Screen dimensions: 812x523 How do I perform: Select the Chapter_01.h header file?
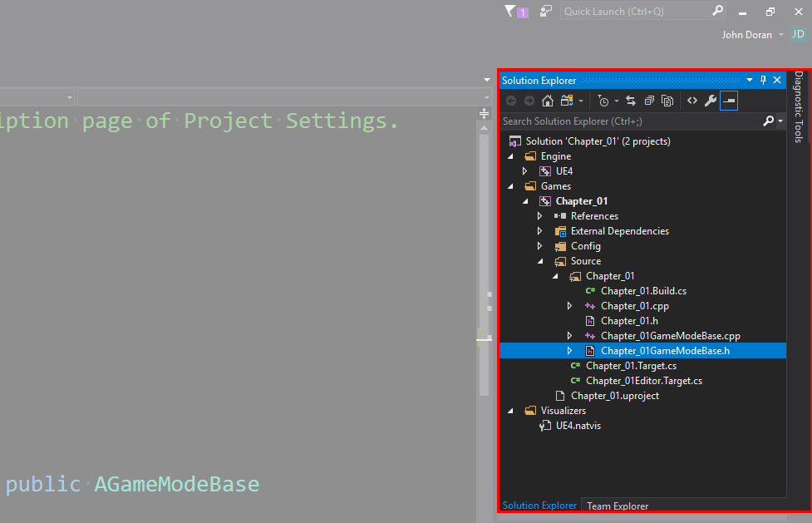629,321
